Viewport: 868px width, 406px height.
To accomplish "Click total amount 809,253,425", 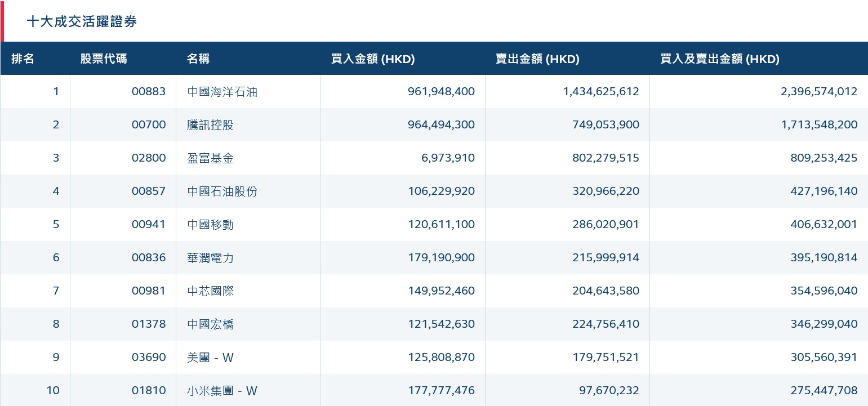I will (x=824, y=158).
